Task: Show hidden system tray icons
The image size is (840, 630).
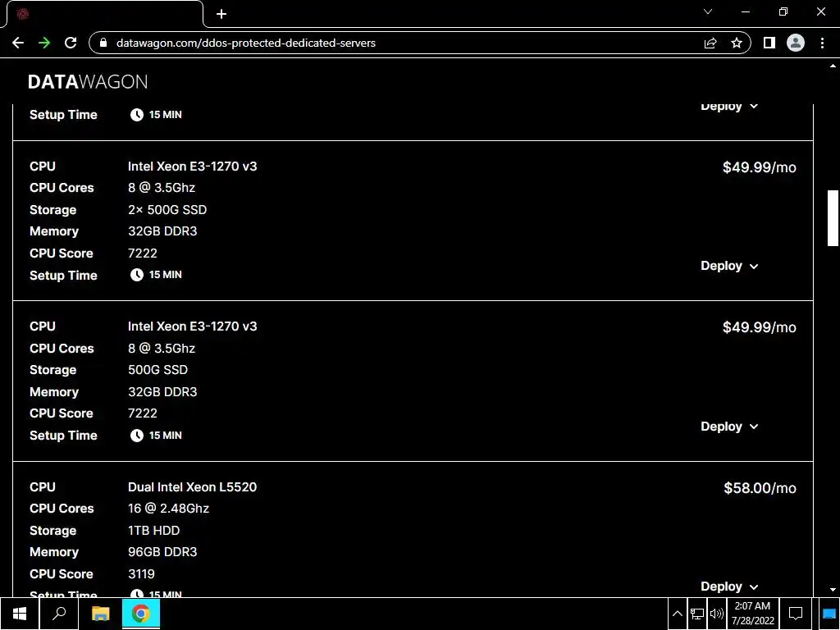Action: point(677,614)
